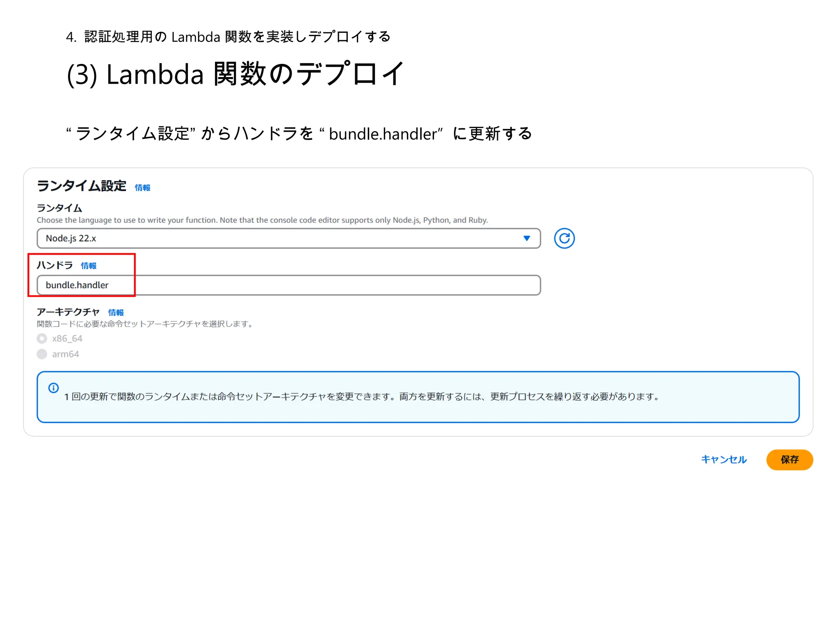
Task: Click the 保存 button
Action: tap(790, 459)
